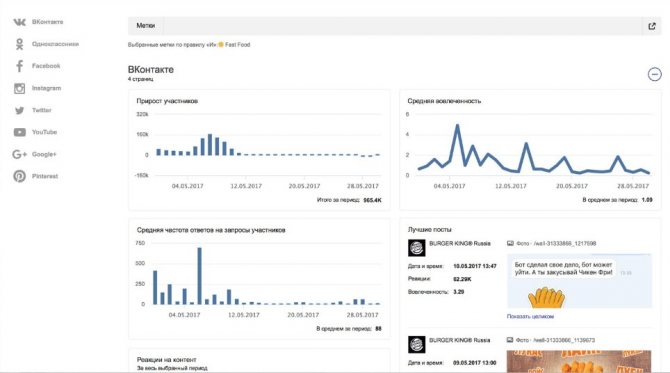Click the first Burger King logo avatar
670x373 pixels.
417,248
